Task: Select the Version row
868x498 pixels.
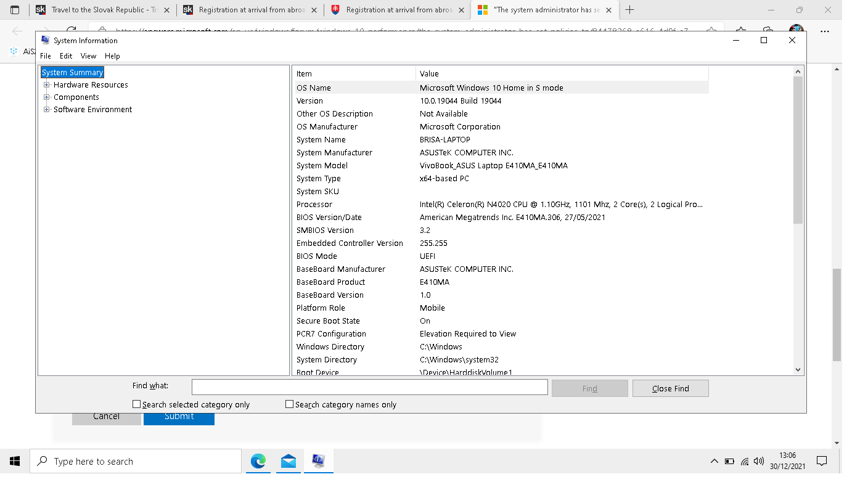Action: (x=501, y=100)
